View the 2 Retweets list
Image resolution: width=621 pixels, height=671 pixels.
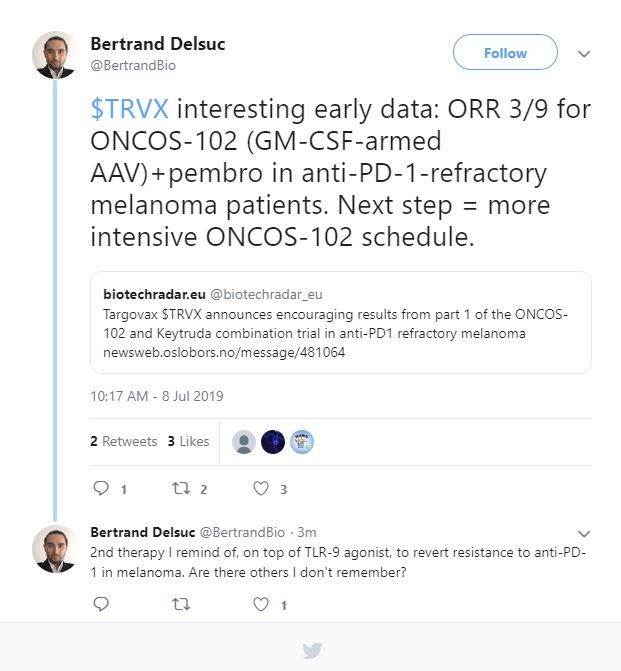click(x=124, y=441)
